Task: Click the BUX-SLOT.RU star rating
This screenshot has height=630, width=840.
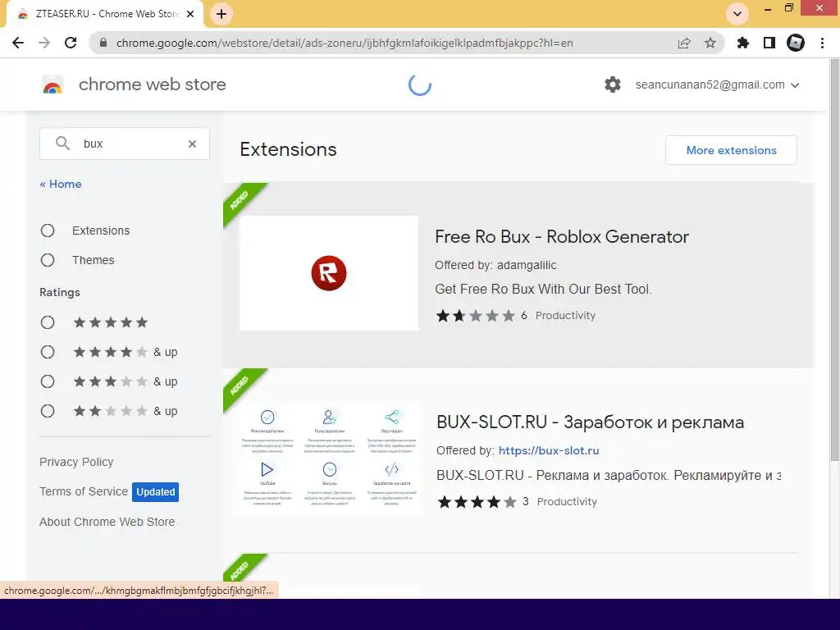Action: 477,502
